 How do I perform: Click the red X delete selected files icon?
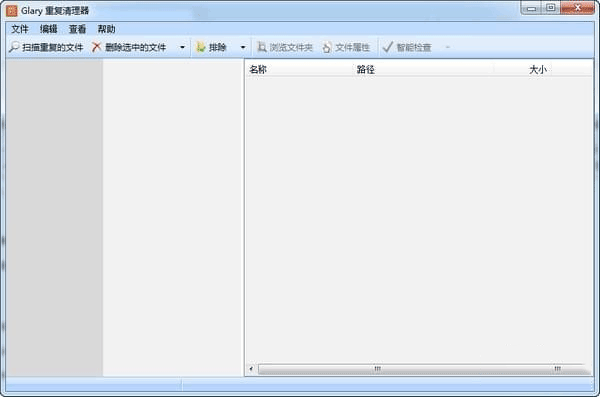[x=96, y=47]
